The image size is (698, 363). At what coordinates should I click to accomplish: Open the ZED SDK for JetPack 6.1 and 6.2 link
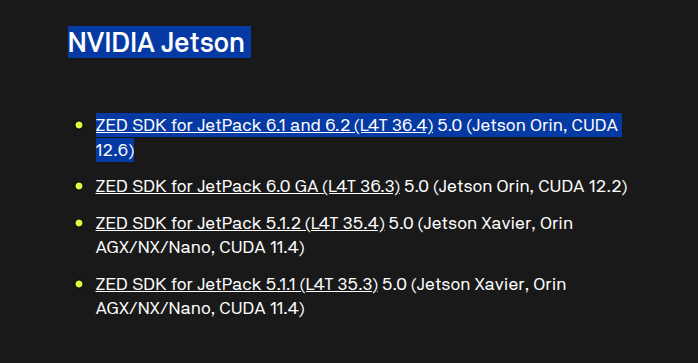point(264,126)
